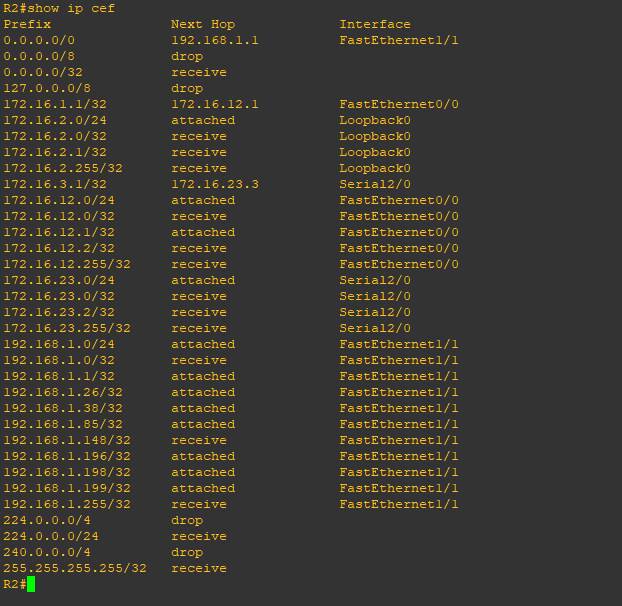Click prefix 224.0.0.0/4
Screen dimensions: 622x606
47,520
